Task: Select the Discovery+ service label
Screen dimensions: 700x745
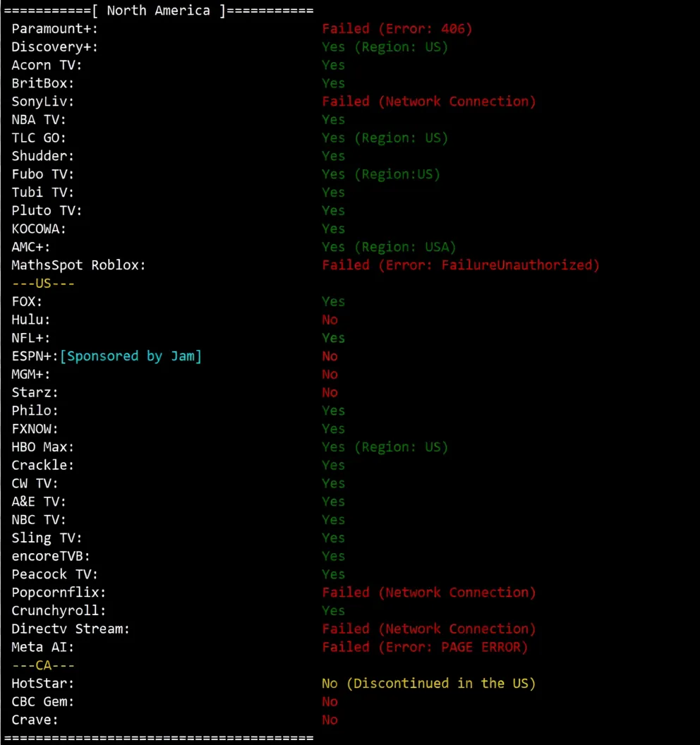Action: (54, 47)
